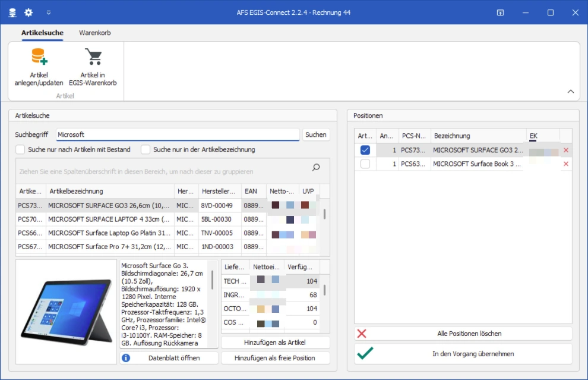
Task: Select supplier row OCTO
Action: 270,309
